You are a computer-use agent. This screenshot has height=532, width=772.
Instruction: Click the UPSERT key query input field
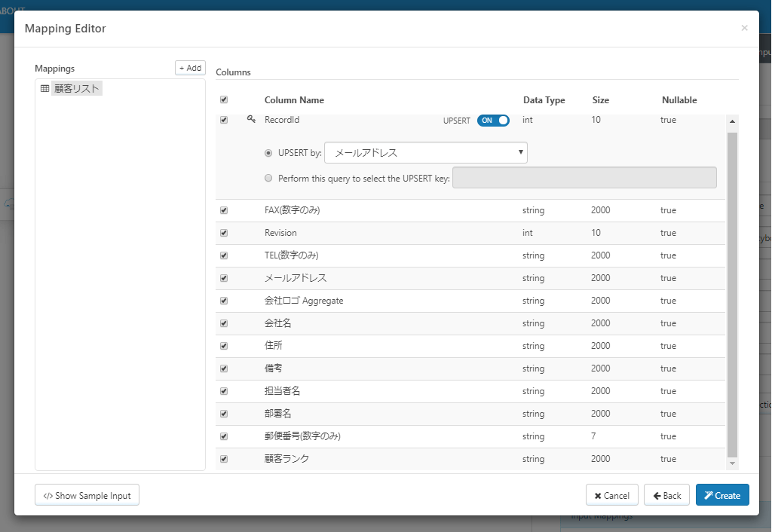pos(584,178)
